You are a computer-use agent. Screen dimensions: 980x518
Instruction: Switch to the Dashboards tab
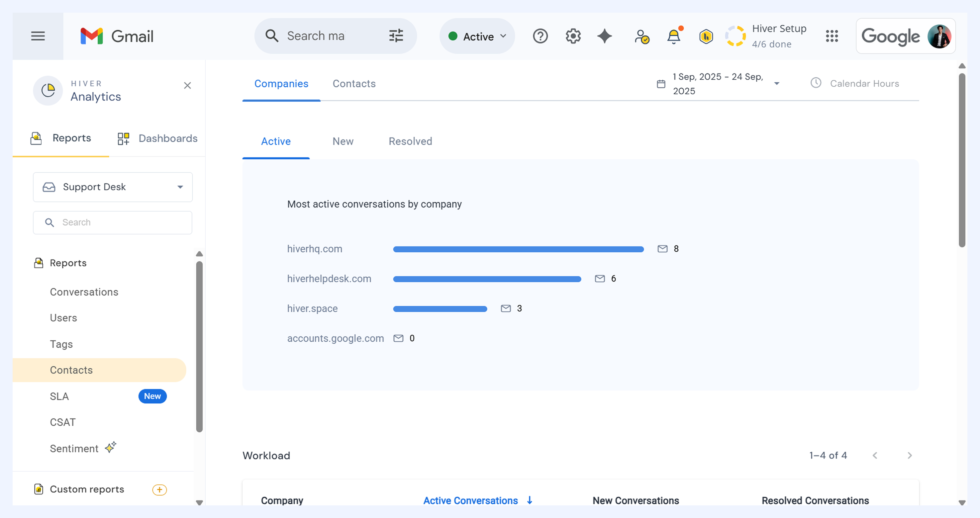157,138
